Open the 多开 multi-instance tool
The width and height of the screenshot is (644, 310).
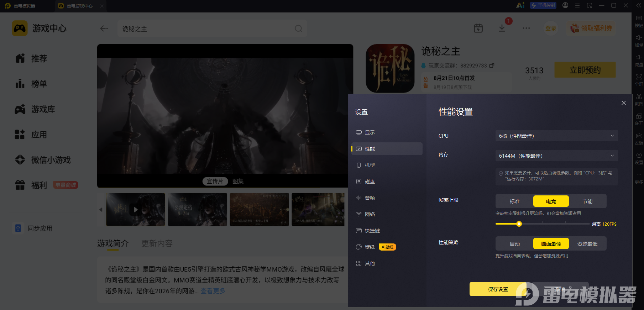[x=639, y=119]
